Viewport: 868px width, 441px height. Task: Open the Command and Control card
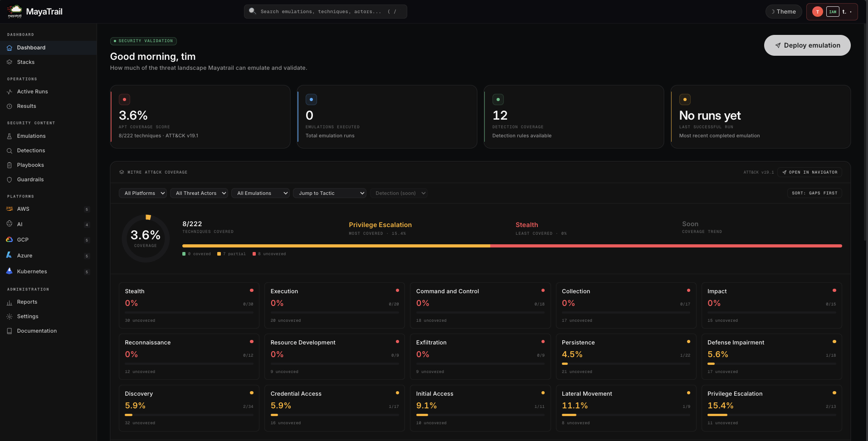click(x=480, y=305)
